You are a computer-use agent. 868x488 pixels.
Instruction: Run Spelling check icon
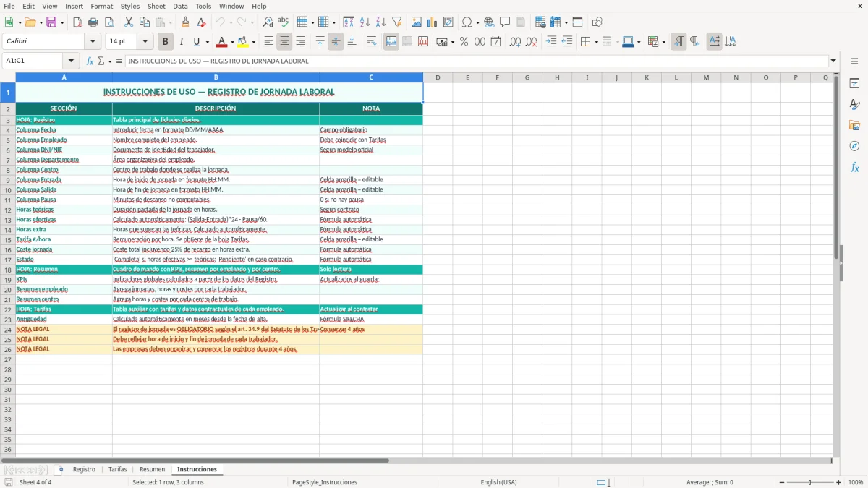(283, 22)
